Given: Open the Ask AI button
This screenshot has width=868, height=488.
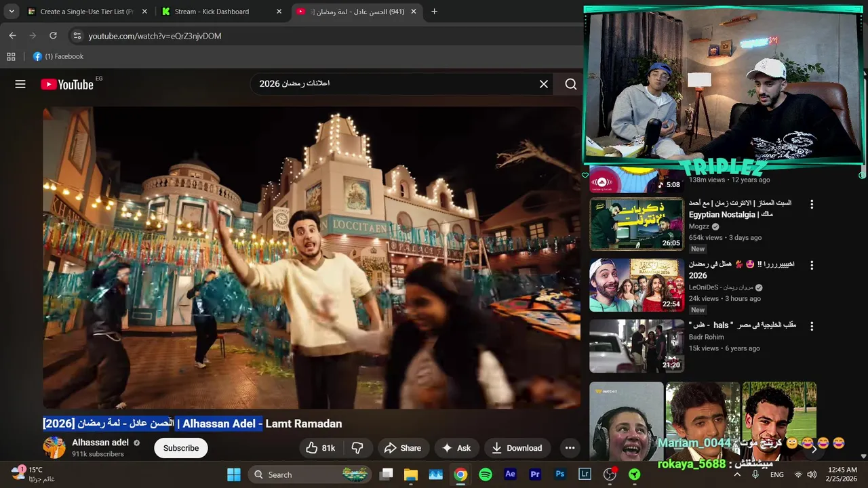Looking at the screenshot, I should tap(456, 448).
